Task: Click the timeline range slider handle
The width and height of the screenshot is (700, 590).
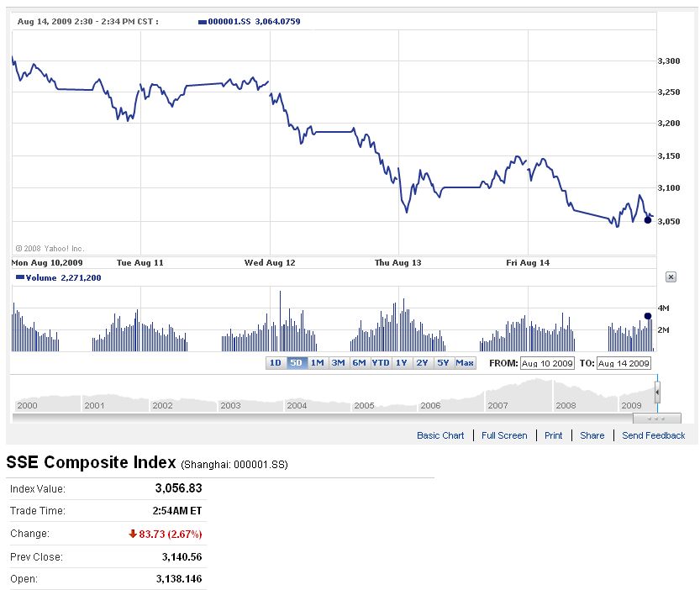Action: coord(657,392)
